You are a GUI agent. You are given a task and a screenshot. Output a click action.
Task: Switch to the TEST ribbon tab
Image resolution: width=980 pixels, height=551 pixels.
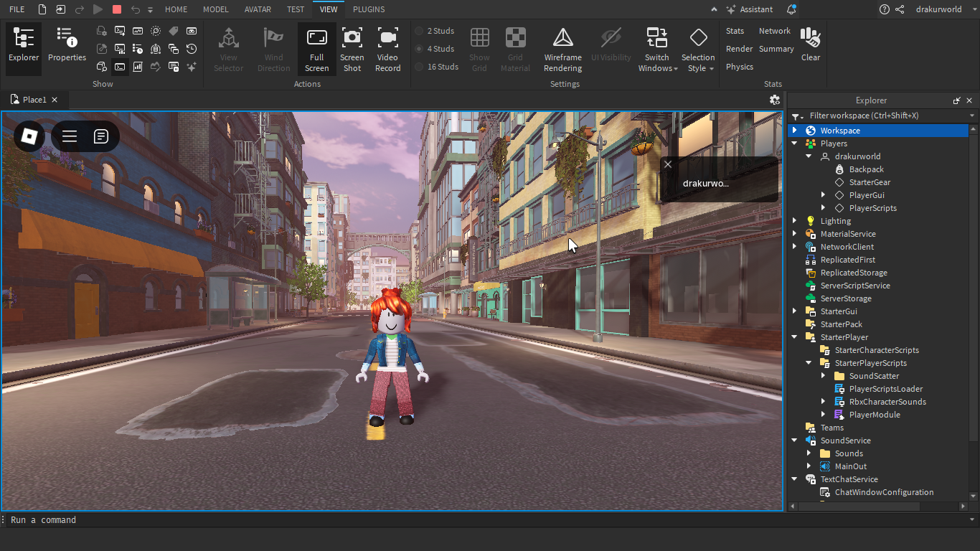(x=296, y=9)
